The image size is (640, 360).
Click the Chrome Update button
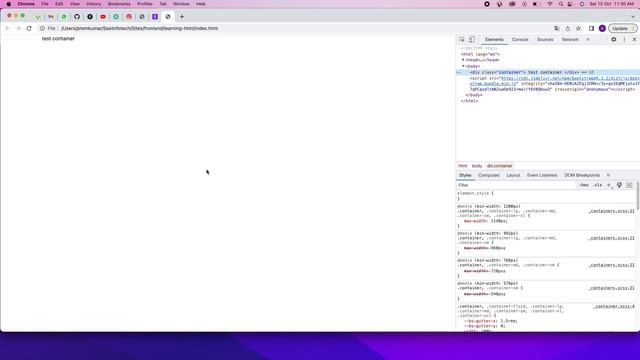[622, 29]
